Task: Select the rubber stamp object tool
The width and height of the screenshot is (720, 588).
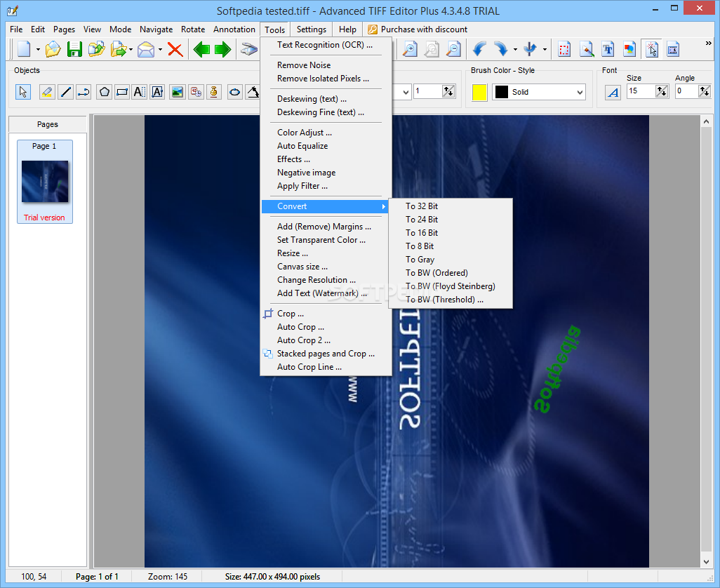Action: click(214, 92)
